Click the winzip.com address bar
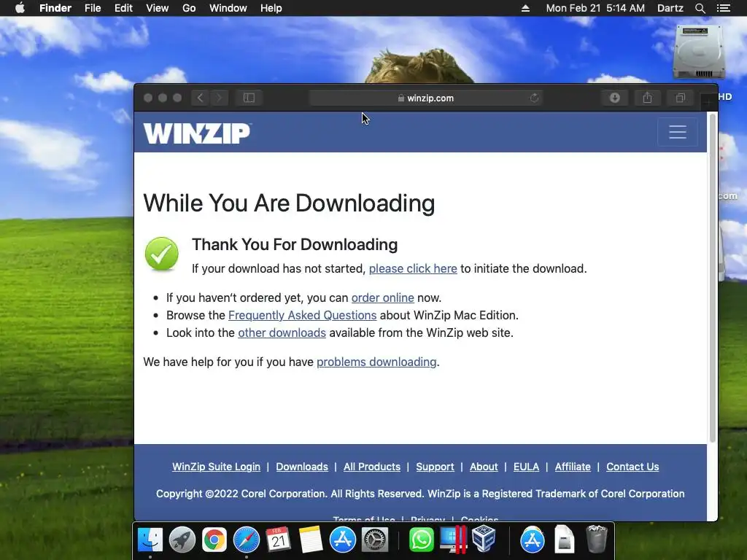 (x=425, y=98)
